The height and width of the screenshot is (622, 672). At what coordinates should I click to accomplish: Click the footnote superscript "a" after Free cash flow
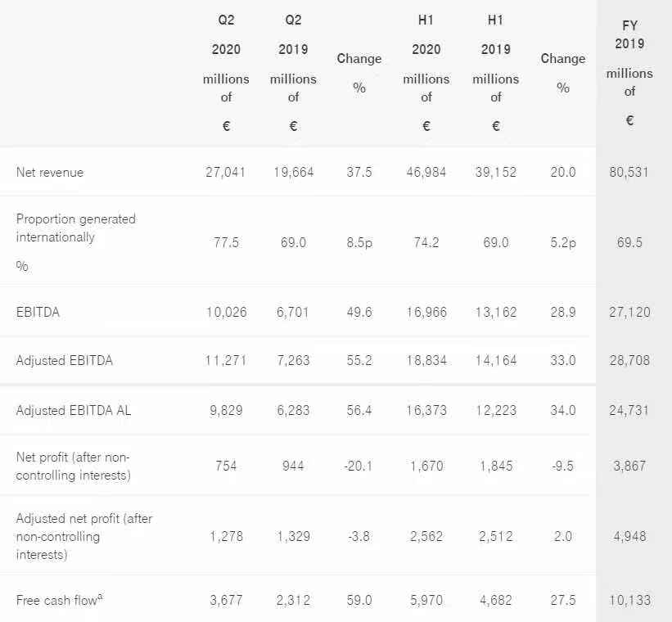click(100, 597)
